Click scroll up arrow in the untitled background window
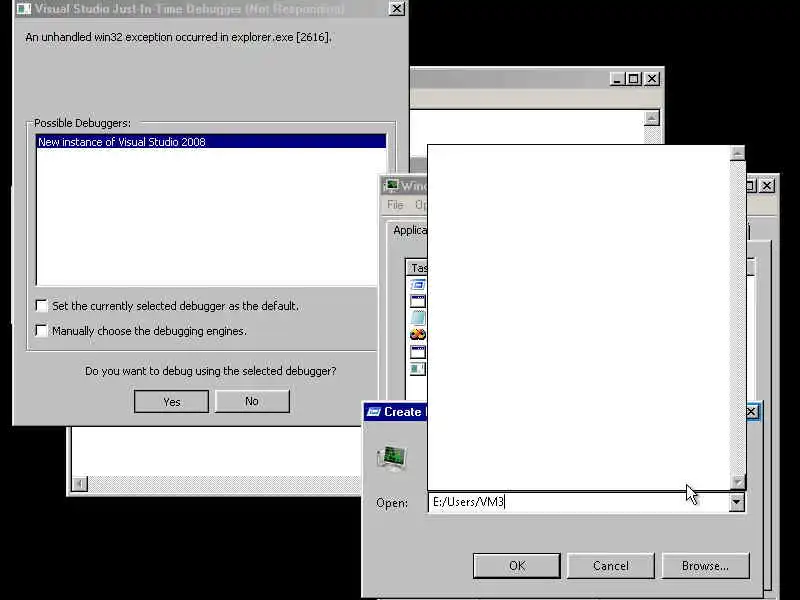 652,118
